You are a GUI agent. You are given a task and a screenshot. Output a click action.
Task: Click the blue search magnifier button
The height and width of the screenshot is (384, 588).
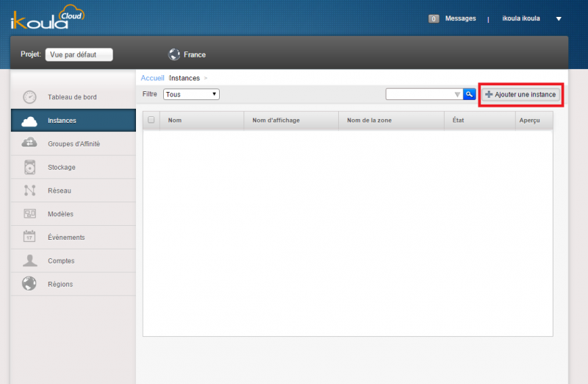tap(469, 94)
